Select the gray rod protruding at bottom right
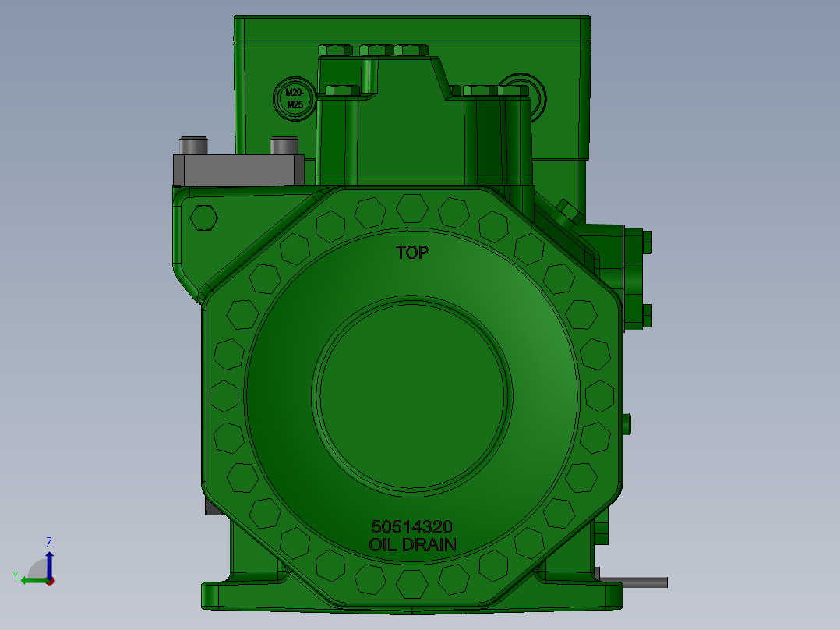 point(634,582)
